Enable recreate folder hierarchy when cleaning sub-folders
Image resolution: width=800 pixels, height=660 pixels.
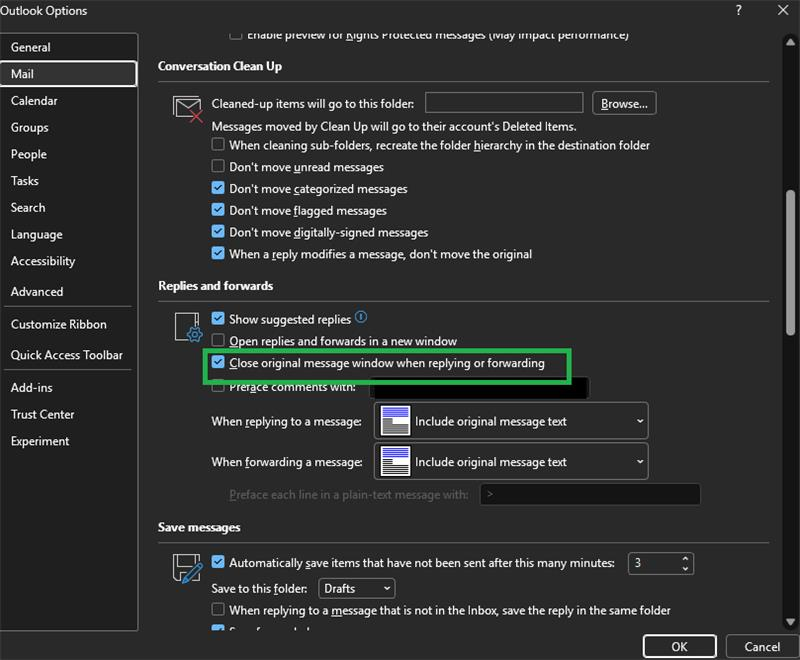(218, 144)
